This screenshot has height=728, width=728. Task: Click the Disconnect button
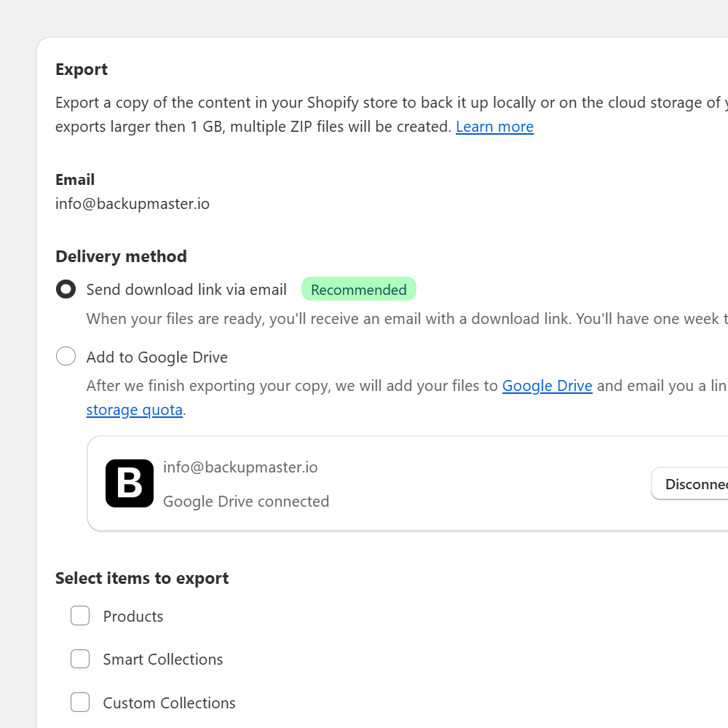point(690,484)
